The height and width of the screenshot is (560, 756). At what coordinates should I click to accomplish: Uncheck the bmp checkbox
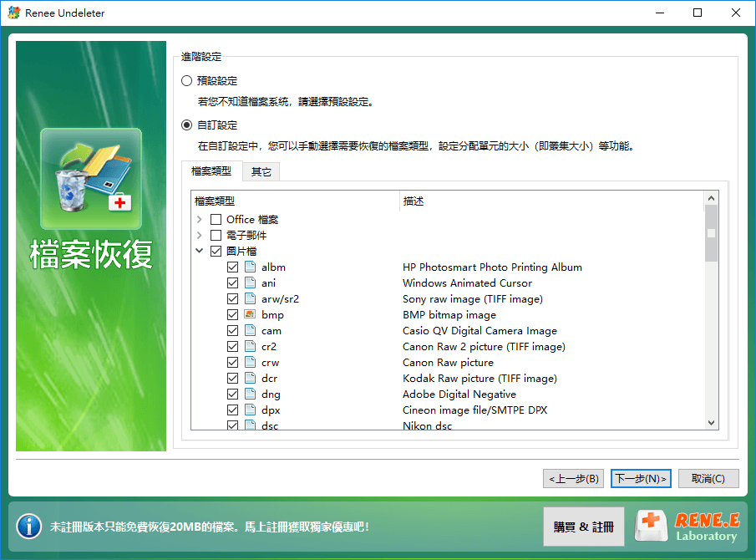[232, 314]
